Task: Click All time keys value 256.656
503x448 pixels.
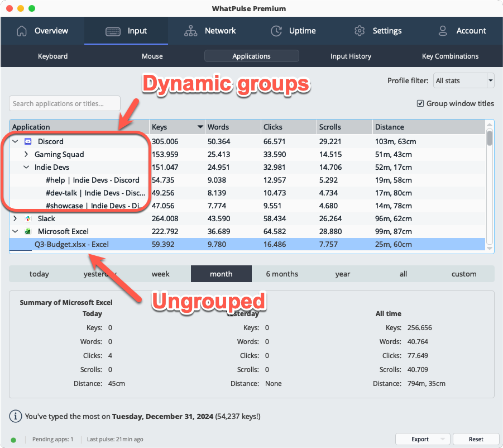Action: point(420,328)
